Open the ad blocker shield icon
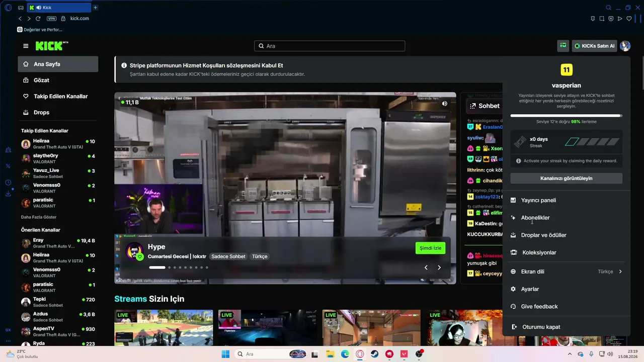The height and width of the screenshot is (362, 644). pyautogui.click(x=611, y=19)
